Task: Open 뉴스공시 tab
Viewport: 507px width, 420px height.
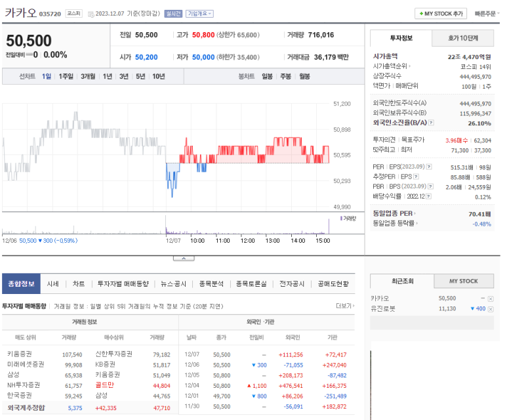Action: [x=173, y=283]
